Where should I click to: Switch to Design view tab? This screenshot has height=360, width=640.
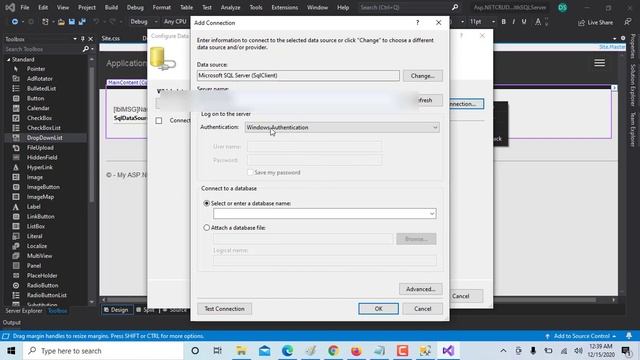[116, 310]
